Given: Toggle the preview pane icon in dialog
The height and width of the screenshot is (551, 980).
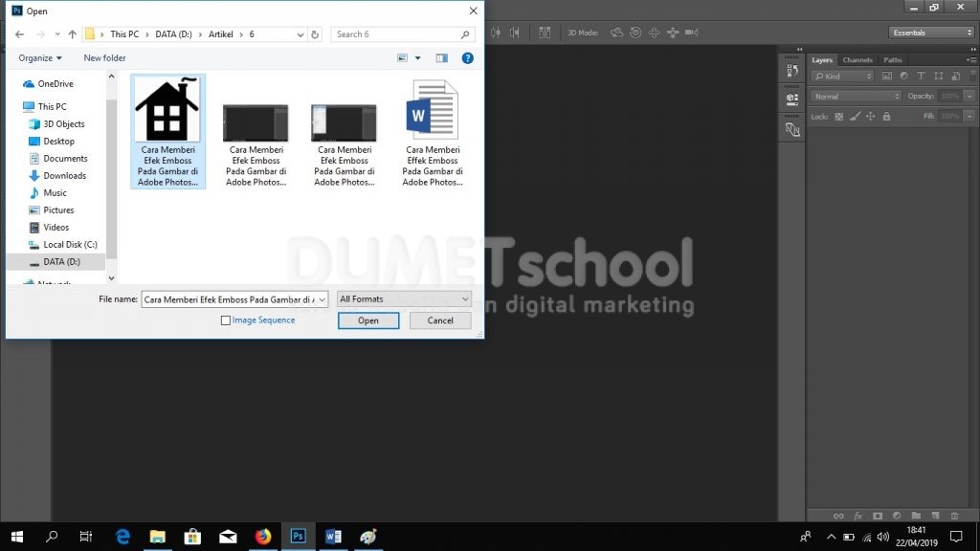Looking at the screenshot, I should click(x=442, y=58).
